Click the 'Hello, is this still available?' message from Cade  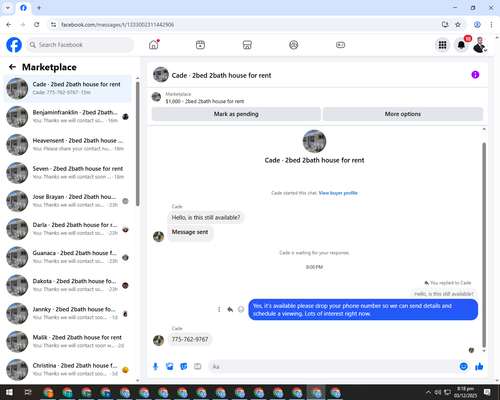206,217
